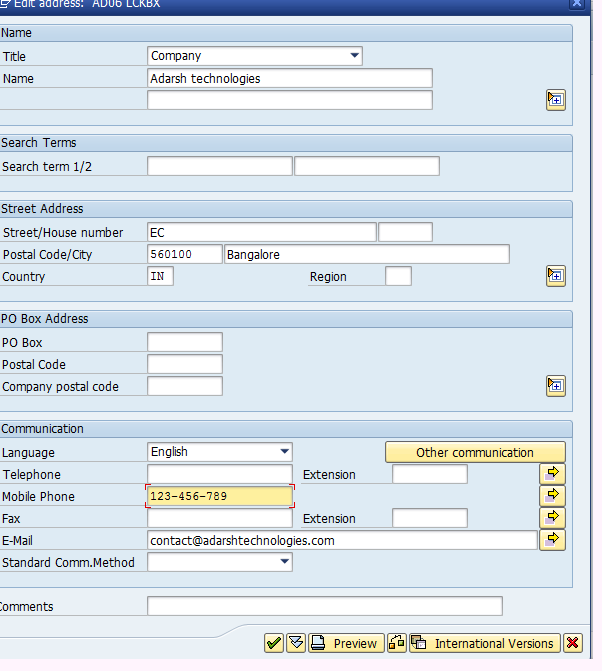Click the lock icon beside Preview
Image resolution: width=602 pixels, height=671 pixels.
[x=397, y=643]
